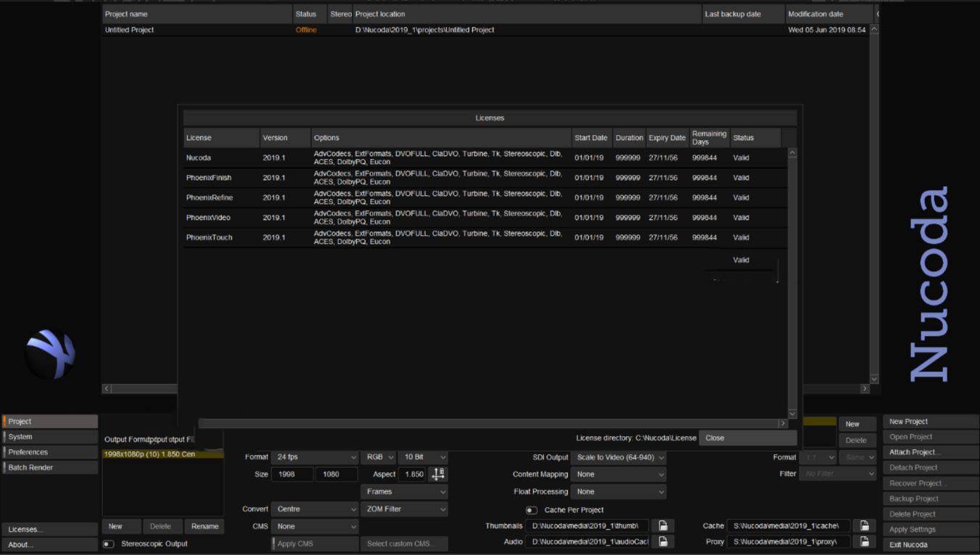This screenshot has height=555, width=980.
Task: Rename the selected output format
Action: [205, 527]
